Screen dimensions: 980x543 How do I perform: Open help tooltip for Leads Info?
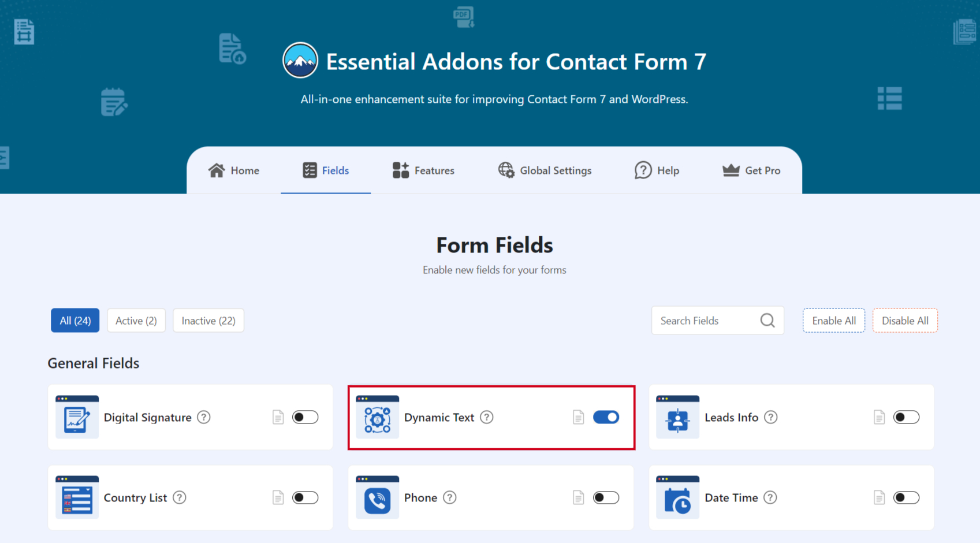[771, 417]
